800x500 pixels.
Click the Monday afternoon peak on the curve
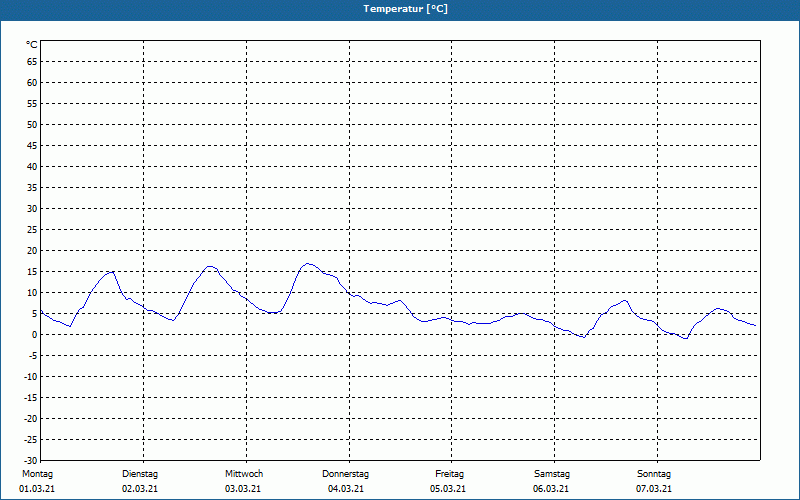point(112,272)
